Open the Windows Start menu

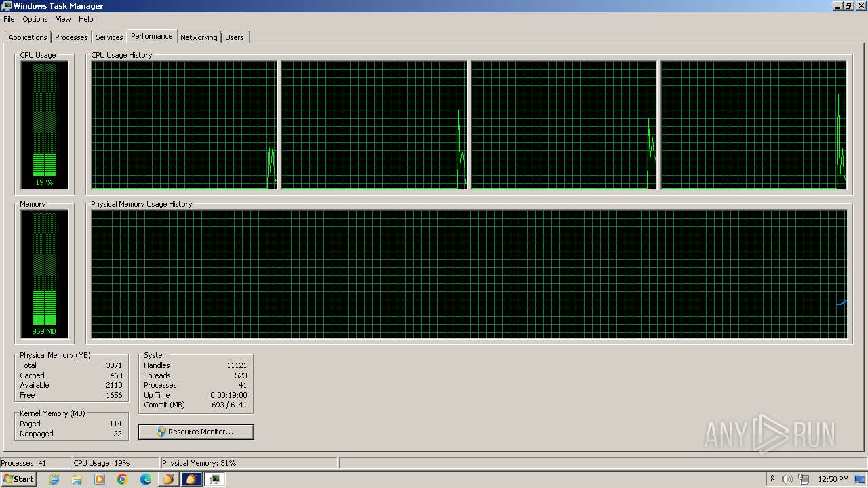point(18,479)
